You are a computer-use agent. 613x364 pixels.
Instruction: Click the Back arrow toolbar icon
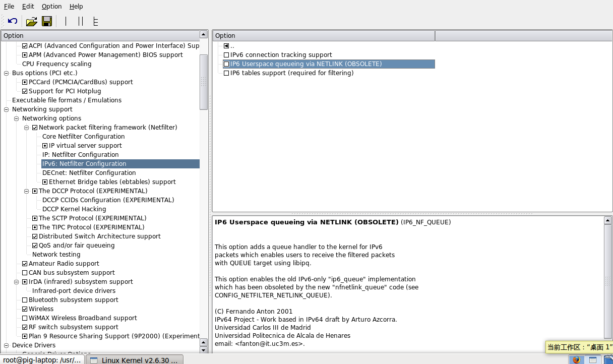pyautogui.click(x=13, y=21)
